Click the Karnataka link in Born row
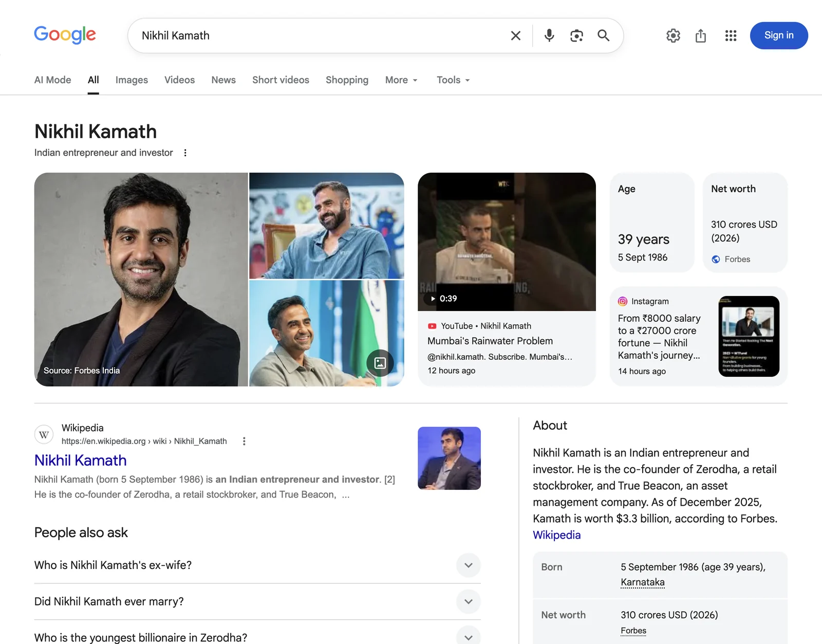Viewport: 822px width, 644px height. (643, 582)
